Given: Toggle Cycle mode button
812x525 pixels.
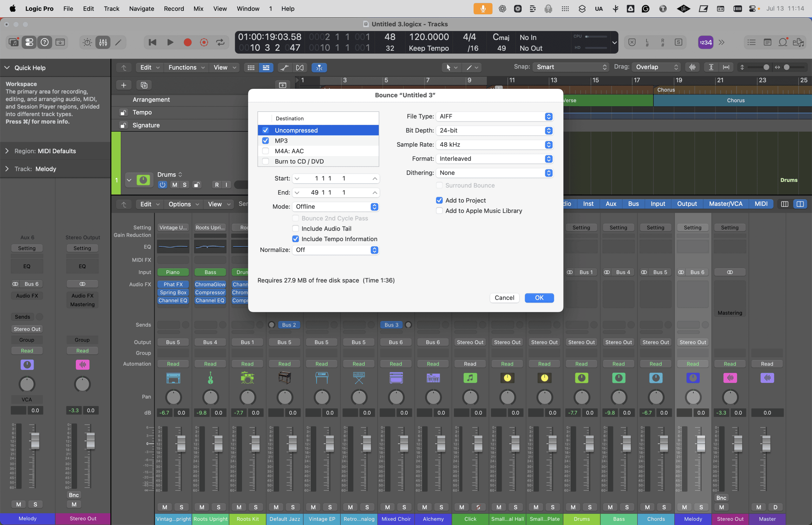Looking at the screenshot, I should click(220, 42).
